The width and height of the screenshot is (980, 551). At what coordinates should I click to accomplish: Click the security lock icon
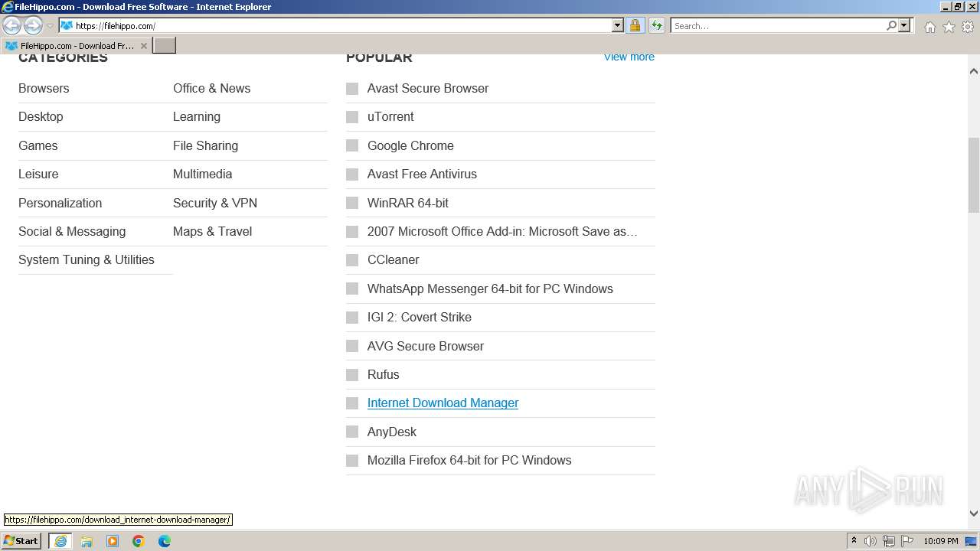[x=635, y=25]
